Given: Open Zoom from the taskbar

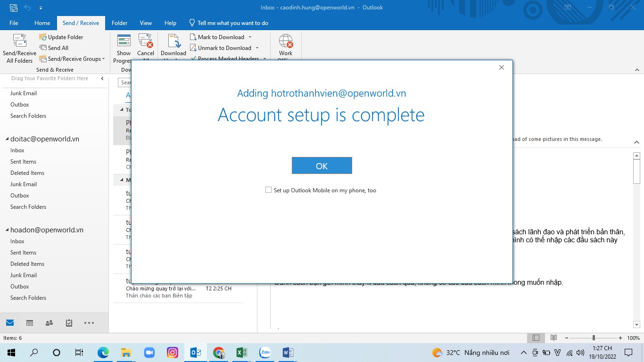Looking at the screenshot, I should (x=149, y=353).
